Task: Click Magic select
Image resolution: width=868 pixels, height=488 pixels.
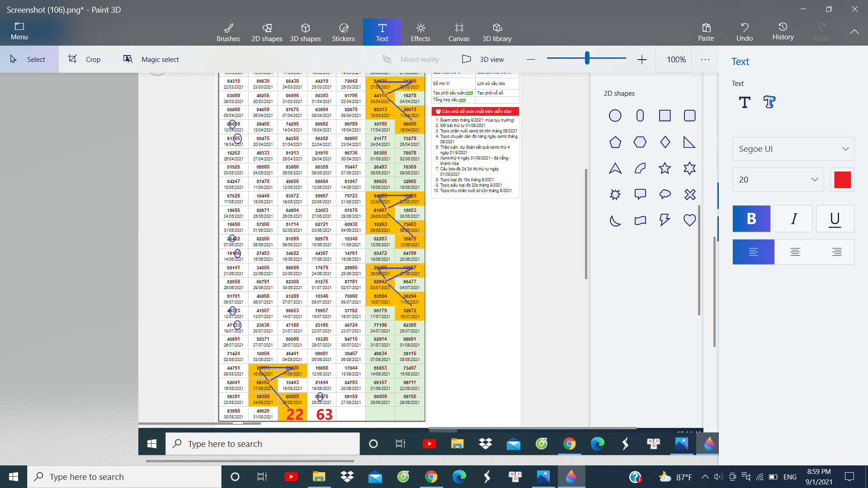Action: coord(151,59)
